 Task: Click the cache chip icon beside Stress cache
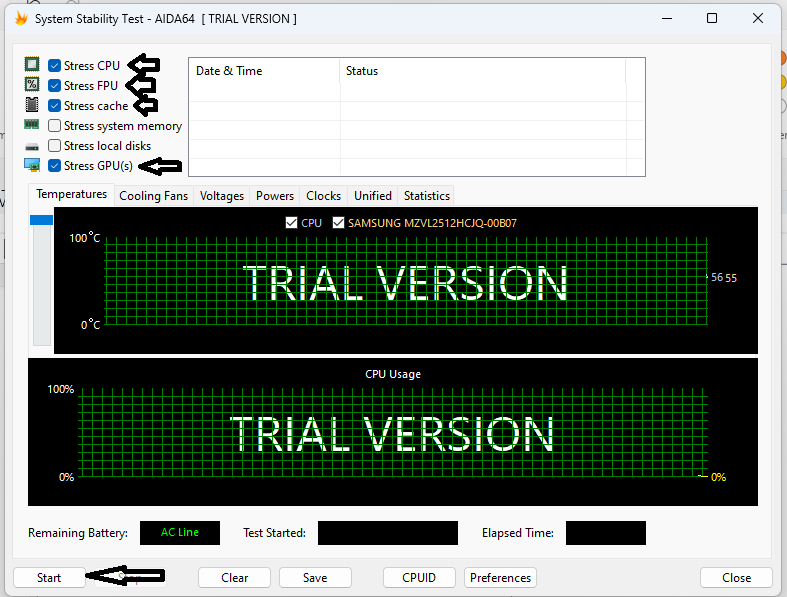[x=32, y=104]
